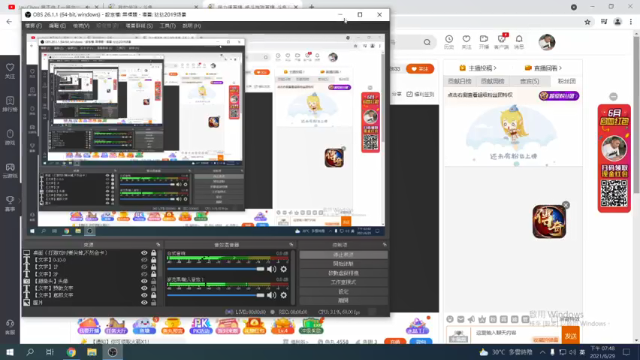Toggle the lock on the 摄像头 camera source
This screenshot has height=360, width=640.
pos(153,281)
